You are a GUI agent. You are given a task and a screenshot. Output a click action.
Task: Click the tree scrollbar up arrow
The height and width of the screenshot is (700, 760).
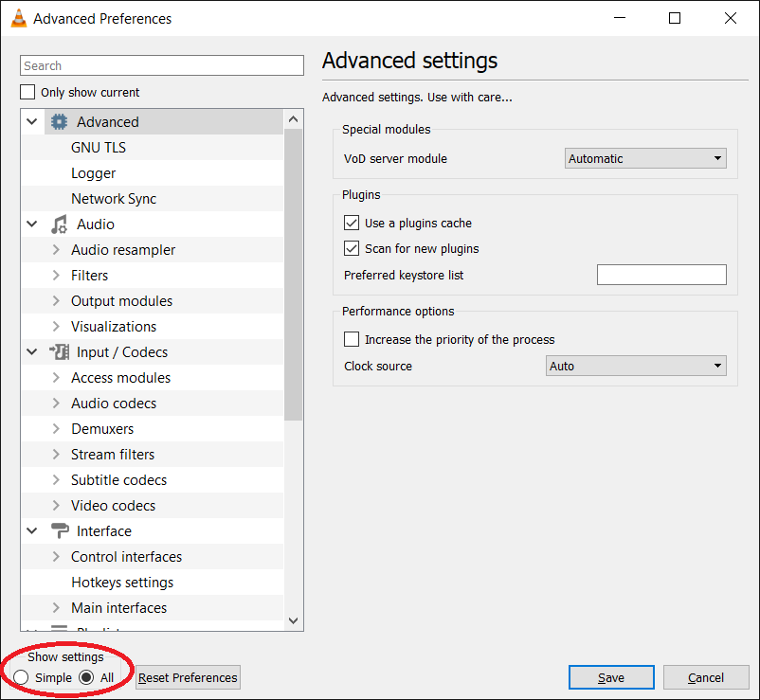click(293, 119)
